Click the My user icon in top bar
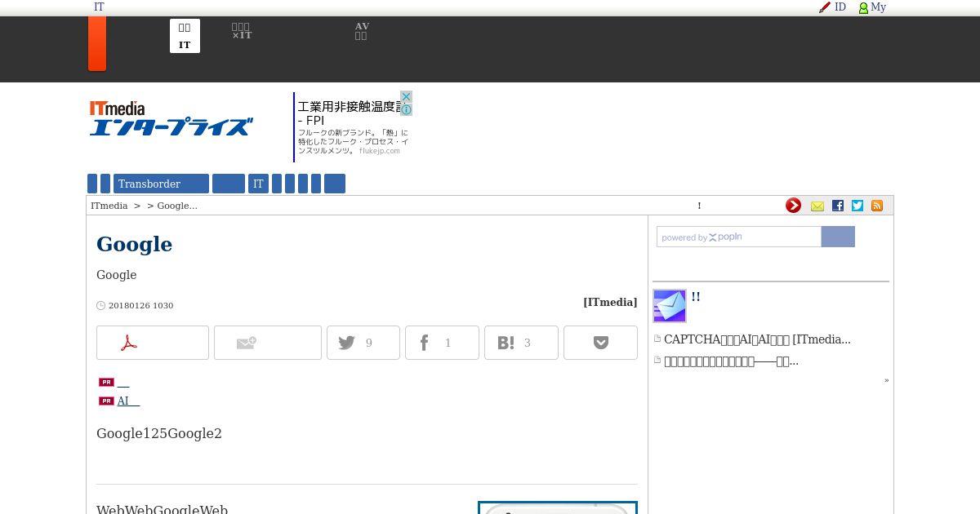 coord(863,7)
